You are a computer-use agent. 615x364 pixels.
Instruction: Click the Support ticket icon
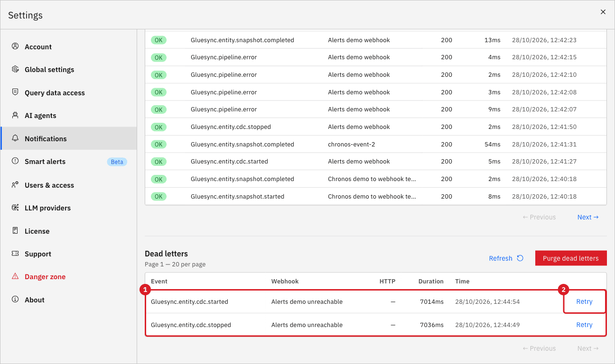[x=15, y=254]
